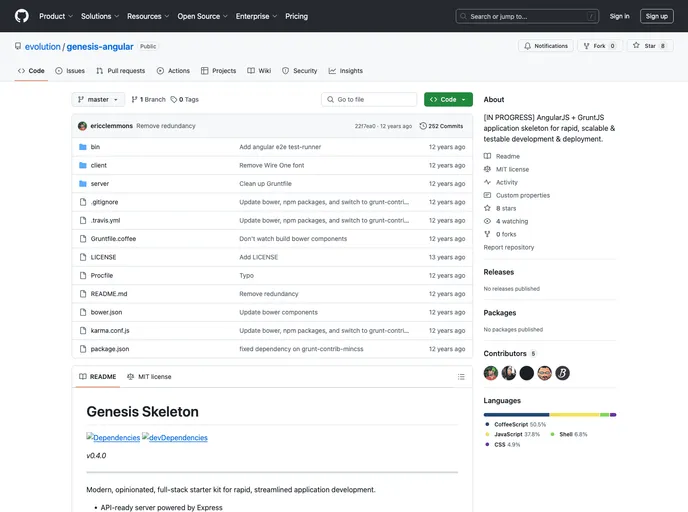Screen dimensions: 688x512
Task: Select the README tab in file viewer
Action: (97, 377)
